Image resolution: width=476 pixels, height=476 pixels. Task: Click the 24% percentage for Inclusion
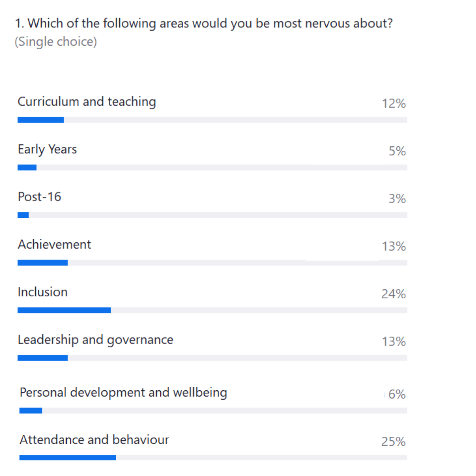pos(393,294)
